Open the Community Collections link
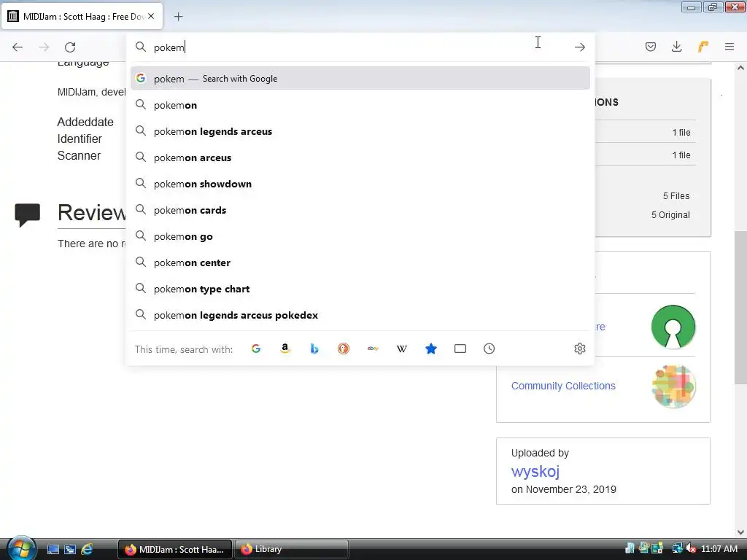Viewport: 747px width, 560px height. (563, 386)
